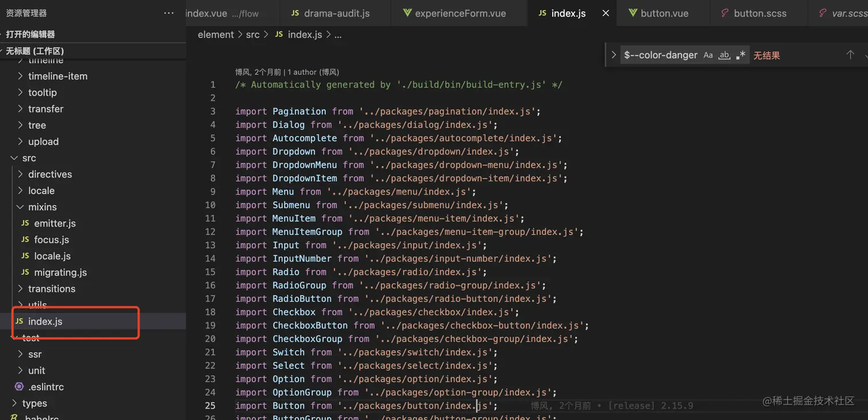Click the Vue icon on experienceForm.vue tab
Screen dimensions: 868x420
tap(407, 13)
